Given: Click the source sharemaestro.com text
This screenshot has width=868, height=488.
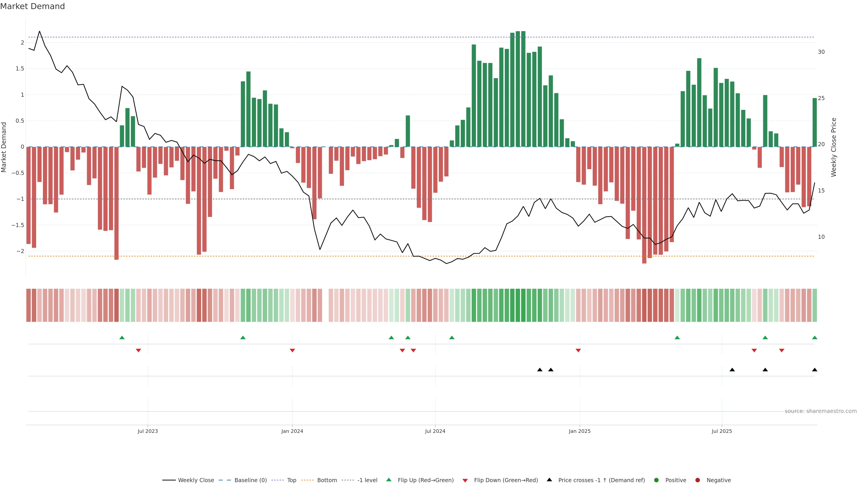Looking at the screenshot, I should (821, 411).
